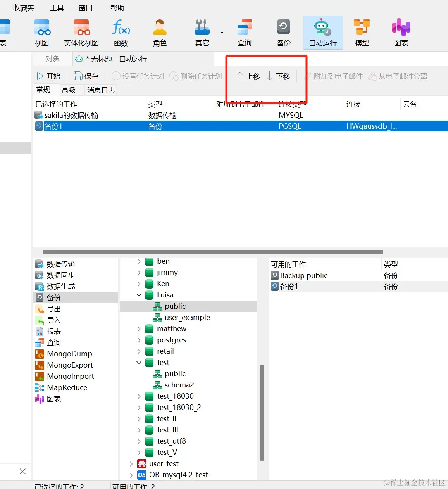Image resolution: width=448 pixels, height=489 pixels.
Task: Select 导出 job type in list
Action: coord(76,309)
